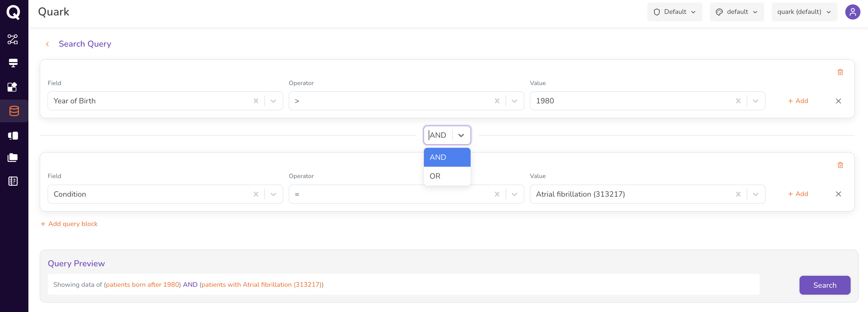
Task: Delete the Condition query block
Action: click(840, 165)
